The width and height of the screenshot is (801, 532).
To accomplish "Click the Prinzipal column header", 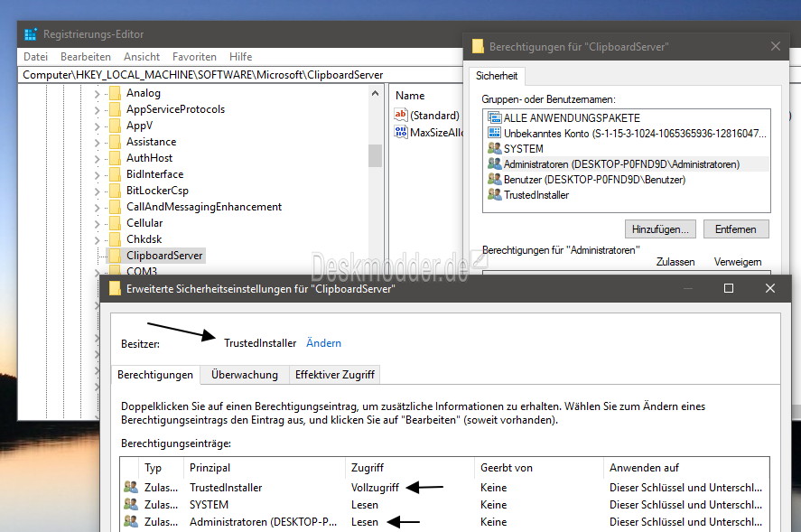I will click(x=264, y=468).
